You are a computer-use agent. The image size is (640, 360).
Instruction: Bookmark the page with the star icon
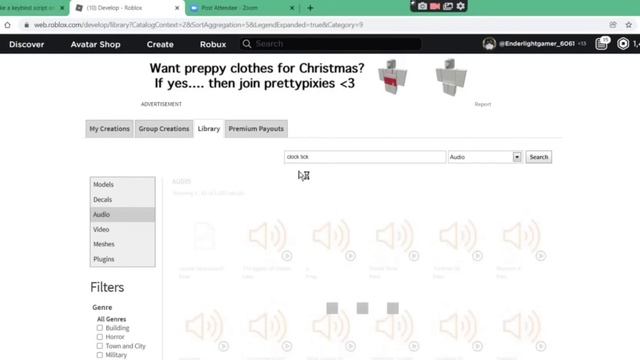click(629, 25)
